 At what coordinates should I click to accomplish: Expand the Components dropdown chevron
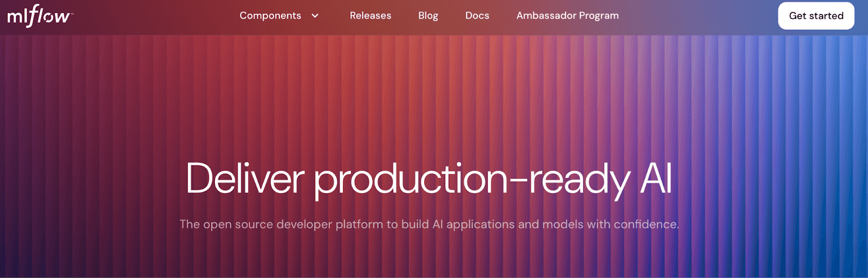tap(315, 16)
